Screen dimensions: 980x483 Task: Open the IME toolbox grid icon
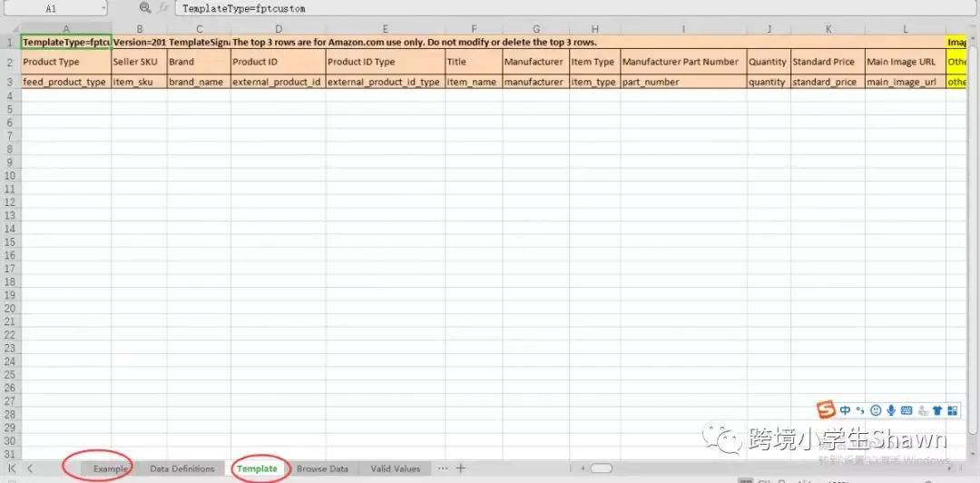[x=952, y=410]
